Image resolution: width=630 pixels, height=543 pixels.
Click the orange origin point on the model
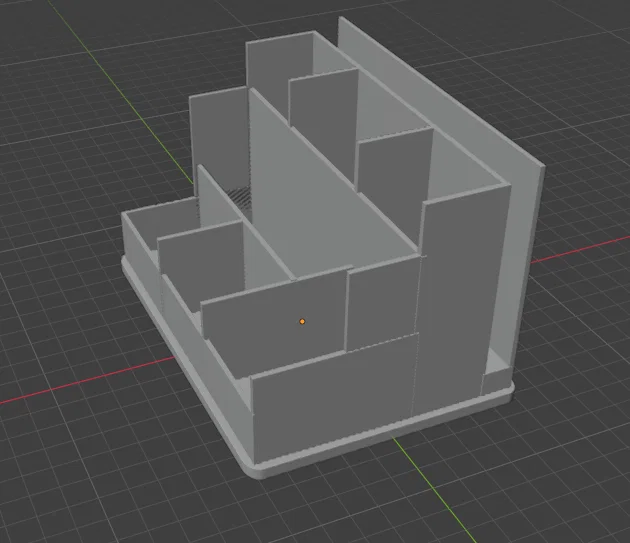point(302,322)
